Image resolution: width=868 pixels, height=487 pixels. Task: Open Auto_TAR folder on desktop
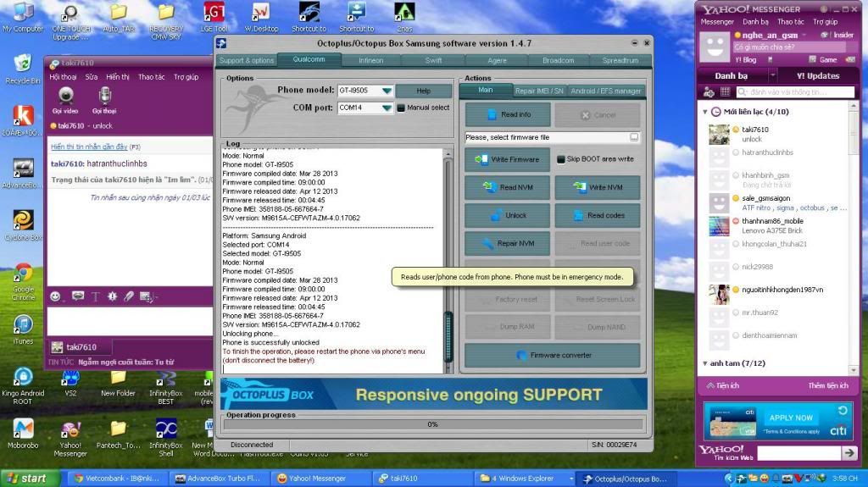coord(119,17)
